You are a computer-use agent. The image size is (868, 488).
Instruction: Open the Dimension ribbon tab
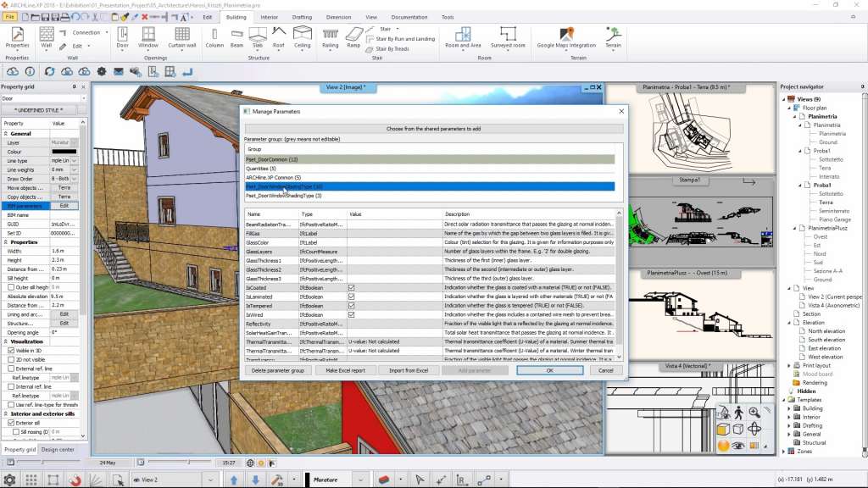point(338,17)
